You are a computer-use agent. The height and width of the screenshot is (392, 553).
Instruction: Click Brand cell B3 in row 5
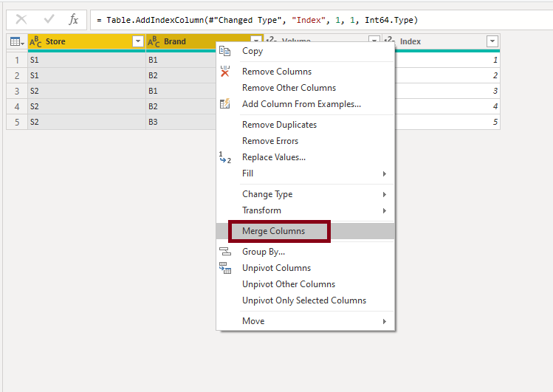[x=182, y=122]
